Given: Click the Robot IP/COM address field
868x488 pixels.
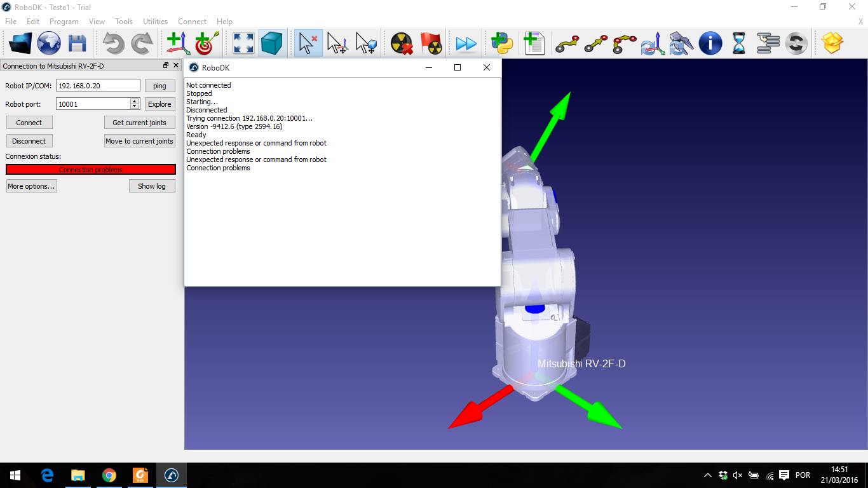Looking at the screenshot, I should 98,86.
